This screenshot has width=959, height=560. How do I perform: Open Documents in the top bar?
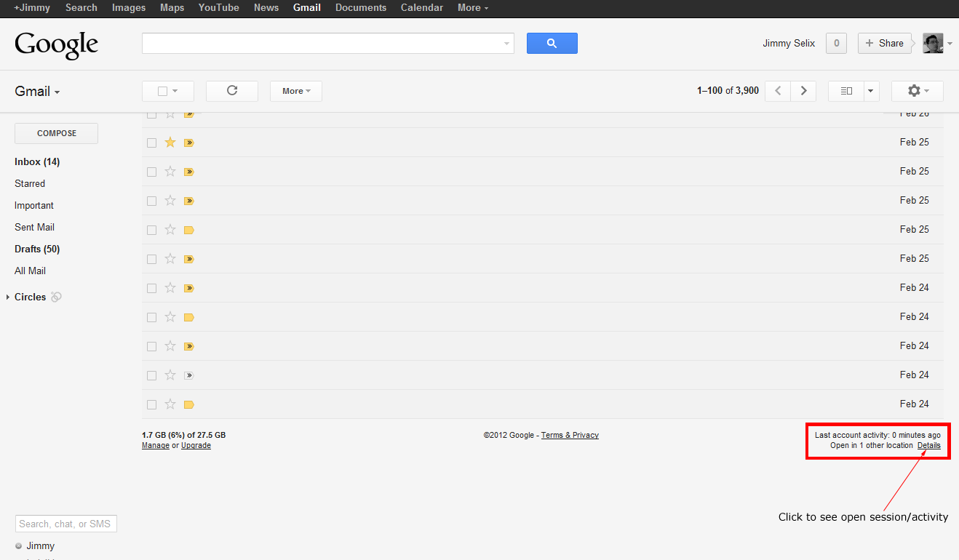pyautogui.click(x=361, y=8)
